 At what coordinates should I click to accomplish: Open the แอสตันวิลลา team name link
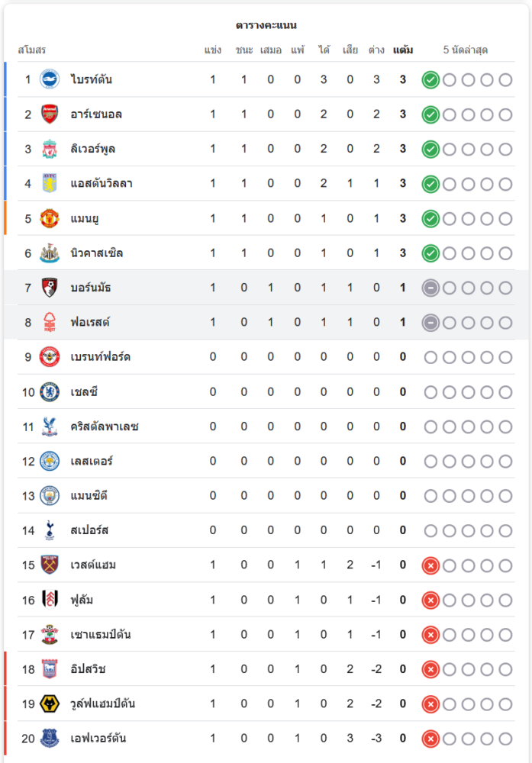click(102, 183)
